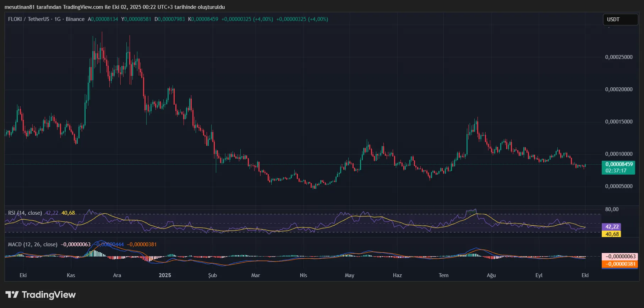Screen dimensions: 644x308
Task: Click the closing price value K0,00008459 in header
Action: [x=203, y=19]
